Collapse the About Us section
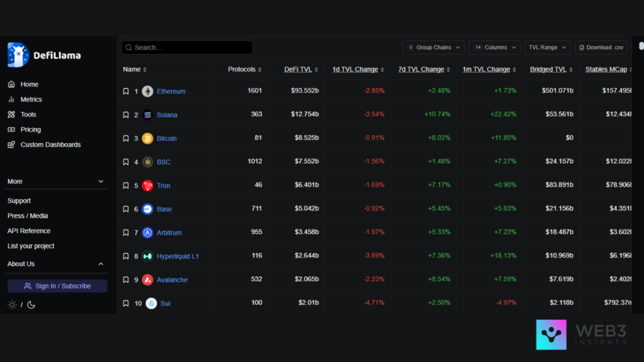The width and height of the screenshot is (644, 362). click(56, 264)
